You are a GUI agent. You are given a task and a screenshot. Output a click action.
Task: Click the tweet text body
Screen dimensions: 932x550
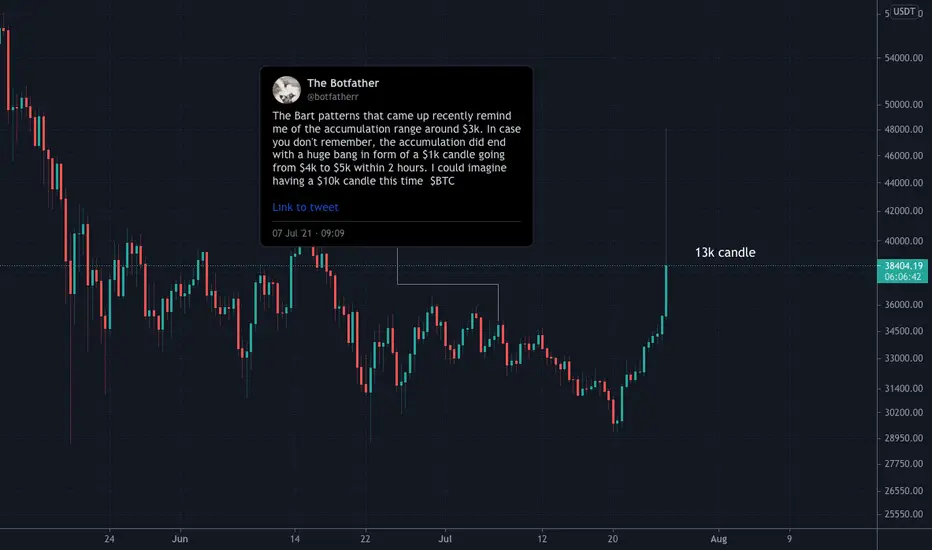[x=396, y=149]
